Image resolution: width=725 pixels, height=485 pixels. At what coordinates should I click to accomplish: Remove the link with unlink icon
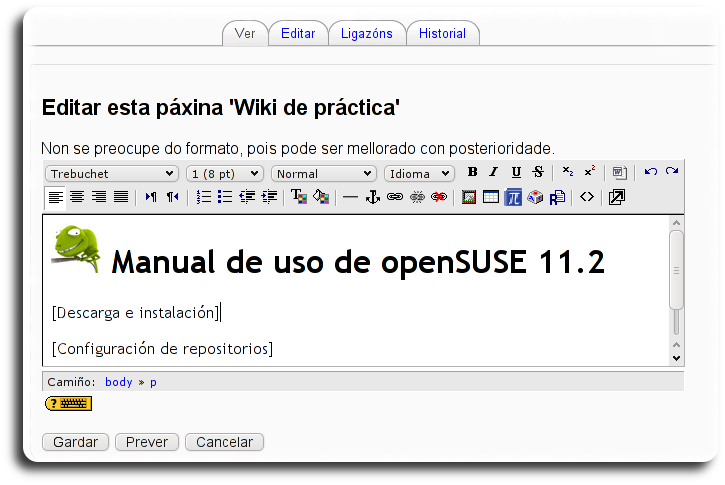[417, 197]
